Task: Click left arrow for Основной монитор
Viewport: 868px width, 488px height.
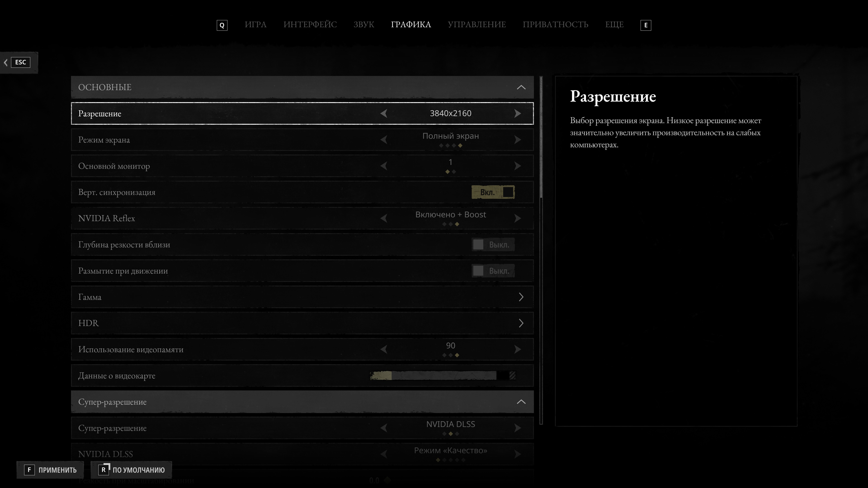Action: point(383,166)
